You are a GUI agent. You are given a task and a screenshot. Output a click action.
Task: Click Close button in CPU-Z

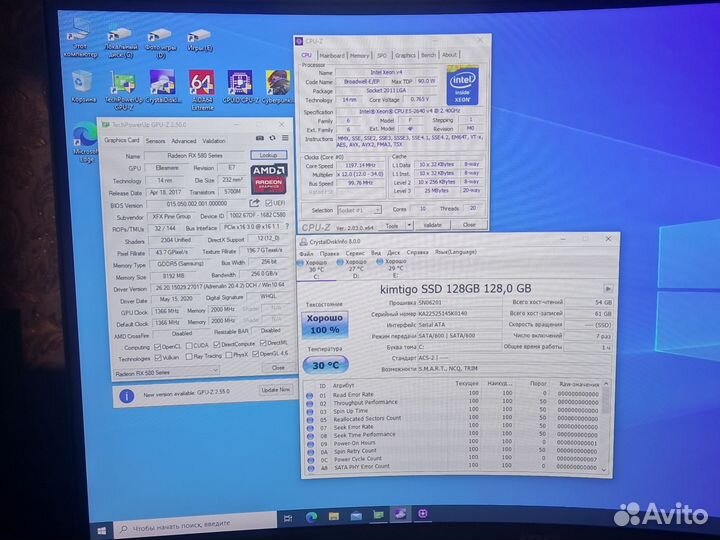click(469, 225)
